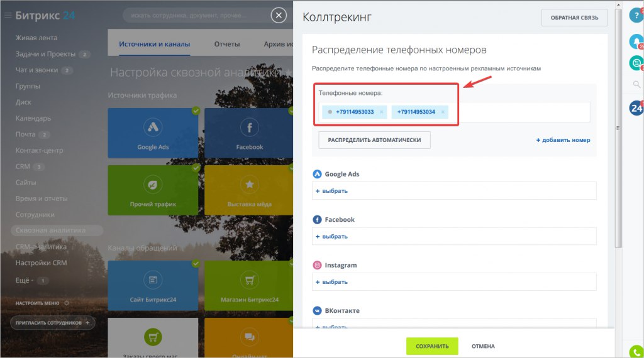Click the Сохранить button
The width and height of the screenshot is (644, 358).
pyautogui.click(x=432, y=346)
